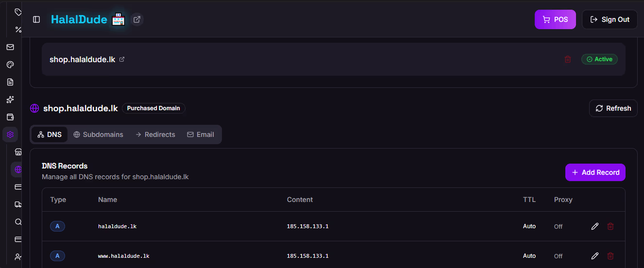Open the settings gear sidebar icon
644x268 pixels.
tap(10, 134)
